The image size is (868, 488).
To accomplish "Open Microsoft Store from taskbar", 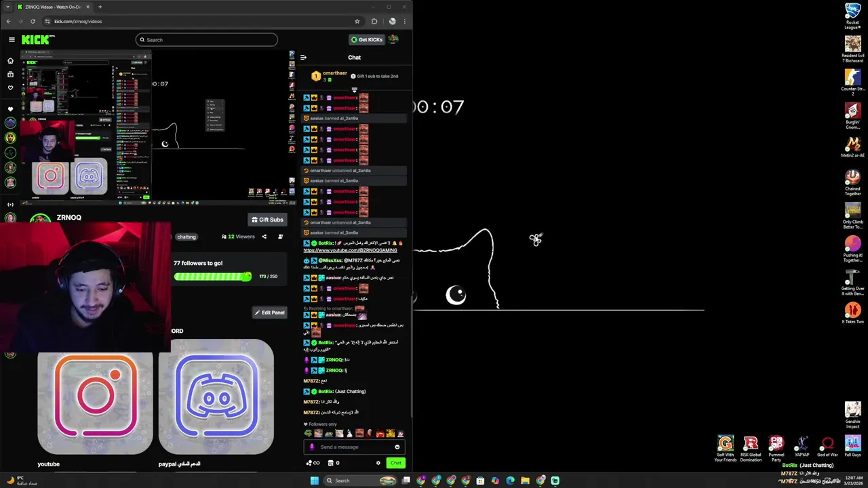I will [x=480, y=481].
